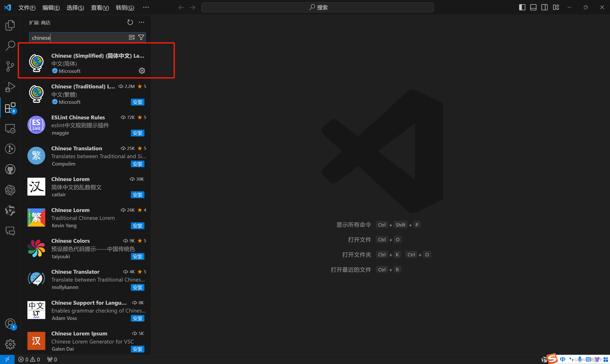
Task: Select the Chinese Lorem Ipsum extension title
Action: tap(79, 334)
